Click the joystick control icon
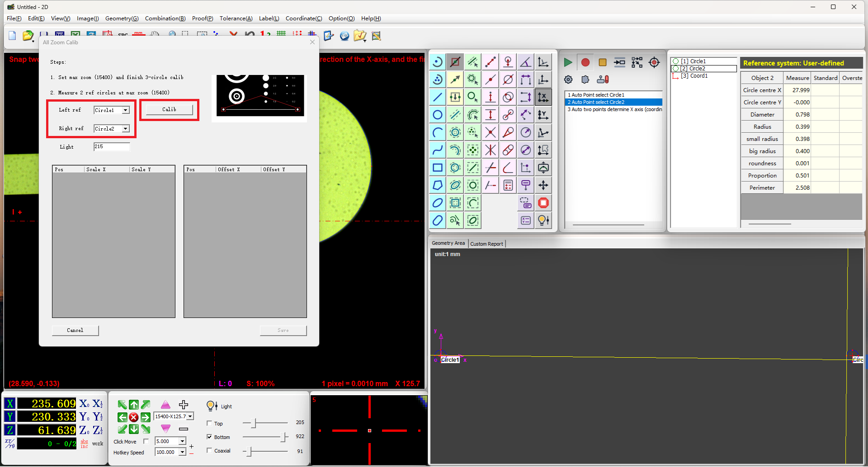This screenshot has width=868, height=467. click(603, 79)
